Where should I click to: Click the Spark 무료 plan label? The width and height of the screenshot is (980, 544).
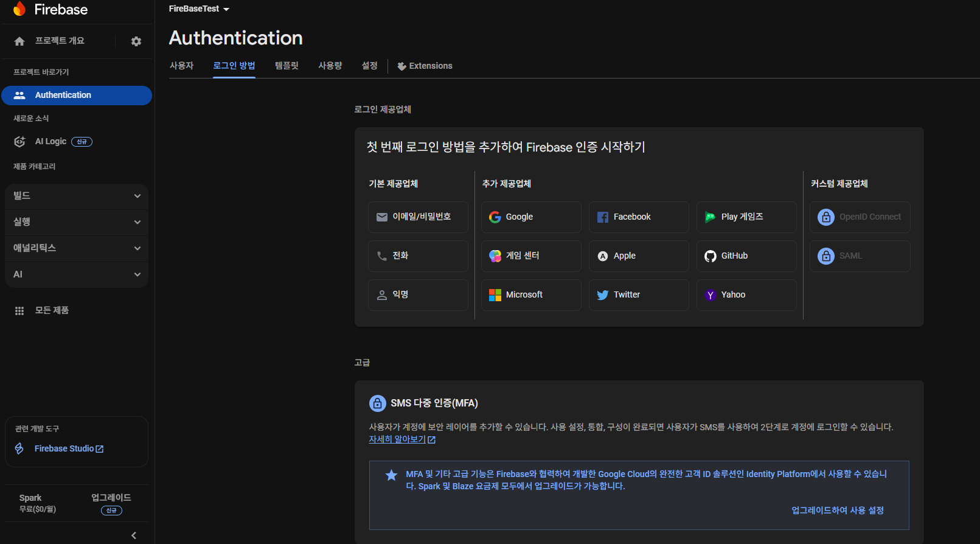37,503
